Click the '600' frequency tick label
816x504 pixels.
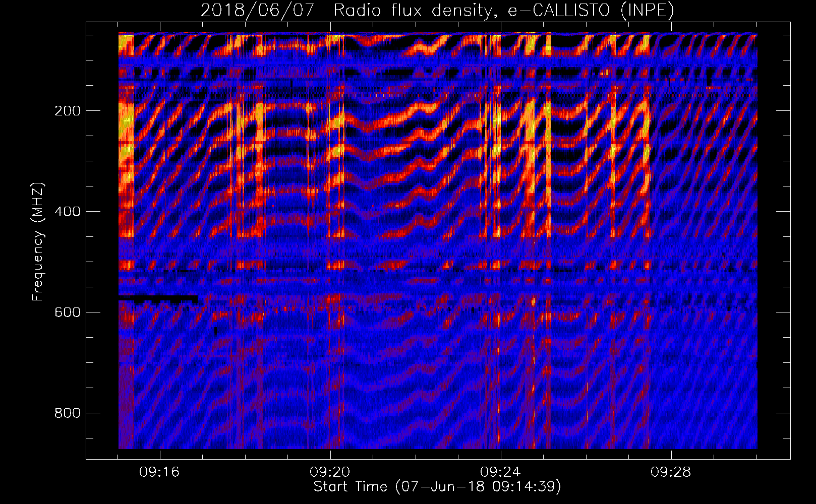[68, 312]
